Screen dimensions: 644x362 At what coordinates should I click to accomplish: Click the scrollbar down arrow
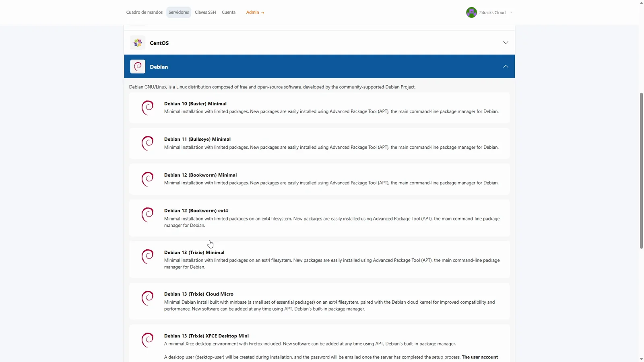click(x=642, y=359)
